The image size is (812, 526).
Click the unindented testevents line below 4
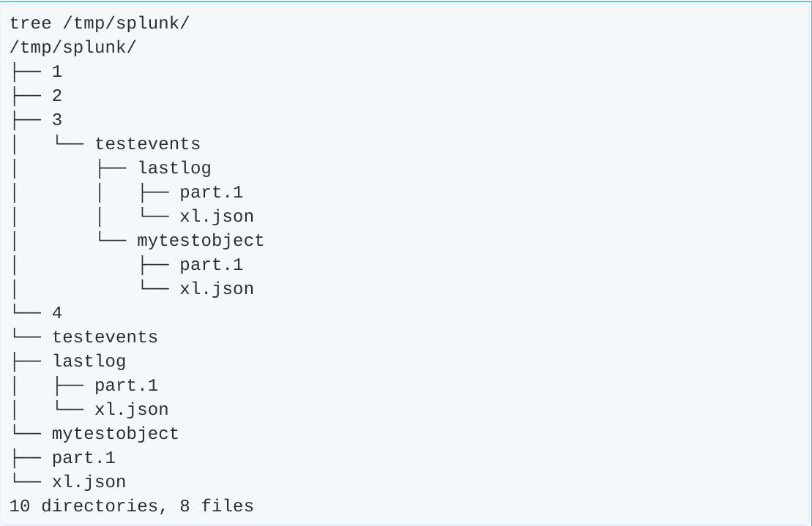[x=105, y=337]
